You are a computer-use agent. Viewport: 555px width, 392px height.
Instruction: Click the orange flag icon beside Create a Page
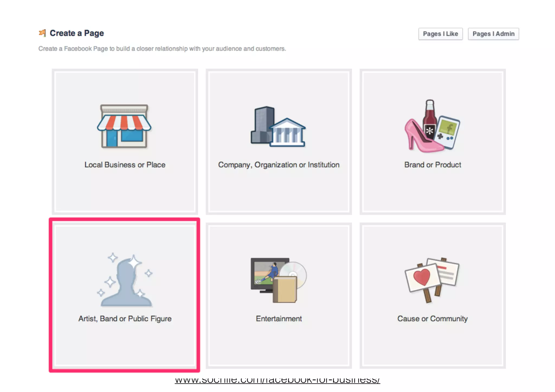point(43,33)
